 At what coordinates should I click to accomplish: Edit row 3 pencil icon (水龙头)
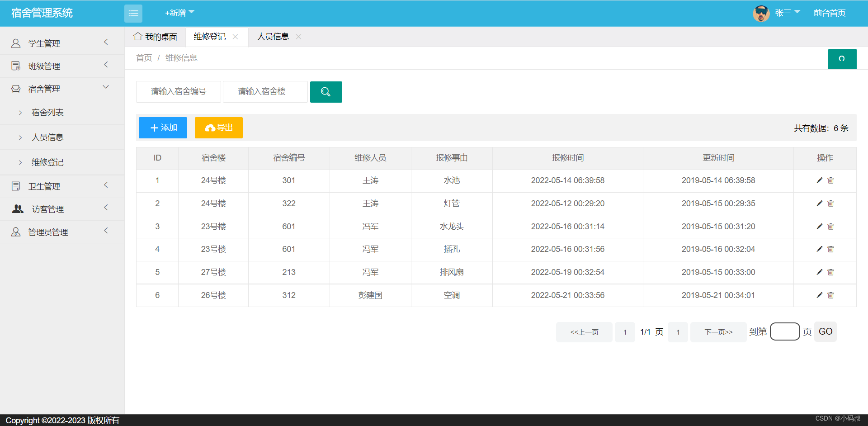click(x=819, y=227)
